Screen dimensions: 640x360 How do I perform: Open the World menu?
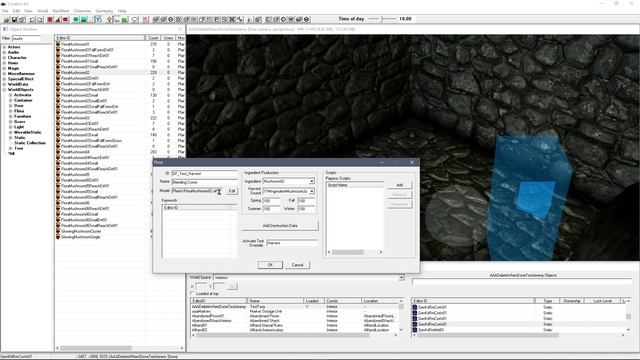pos(42,11)
